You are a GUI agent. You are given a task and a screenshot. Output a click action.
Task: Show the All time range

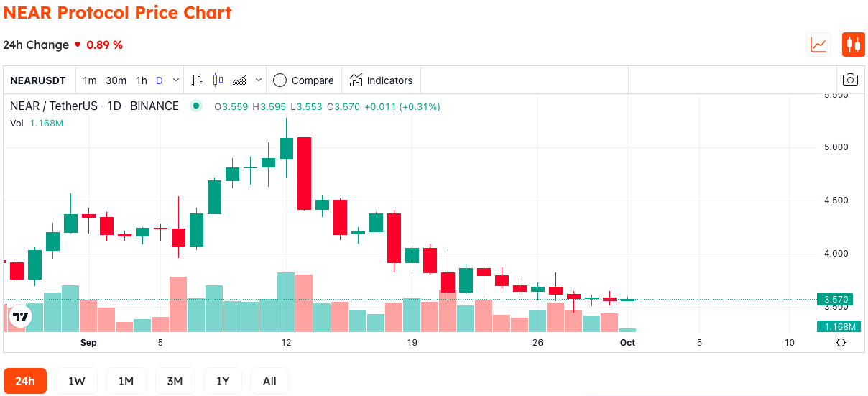coord(269,381)
